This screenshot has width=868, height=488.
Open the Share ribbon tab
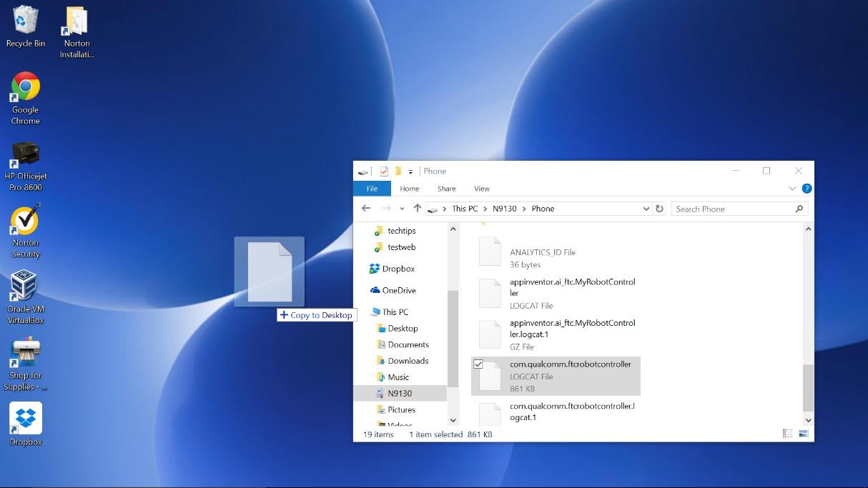click(x=446, y=189)
